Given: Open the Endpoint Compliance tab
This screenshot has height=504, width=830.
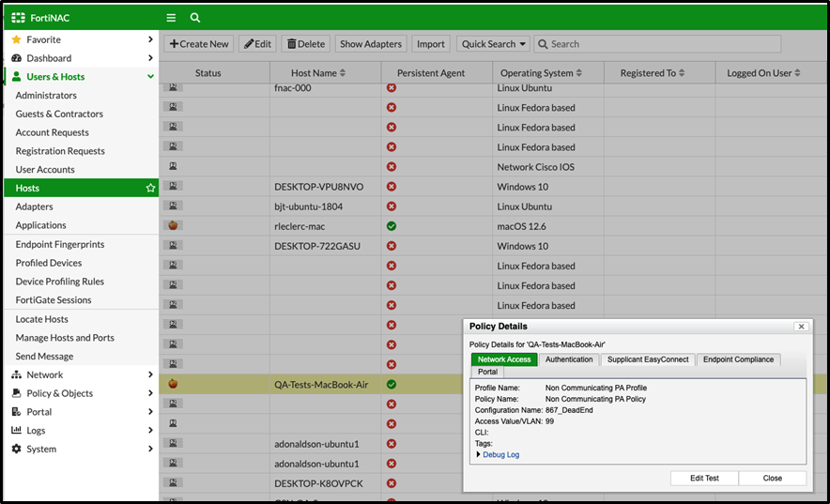Looking at the screenshot, I should click(x=738, y=359).
